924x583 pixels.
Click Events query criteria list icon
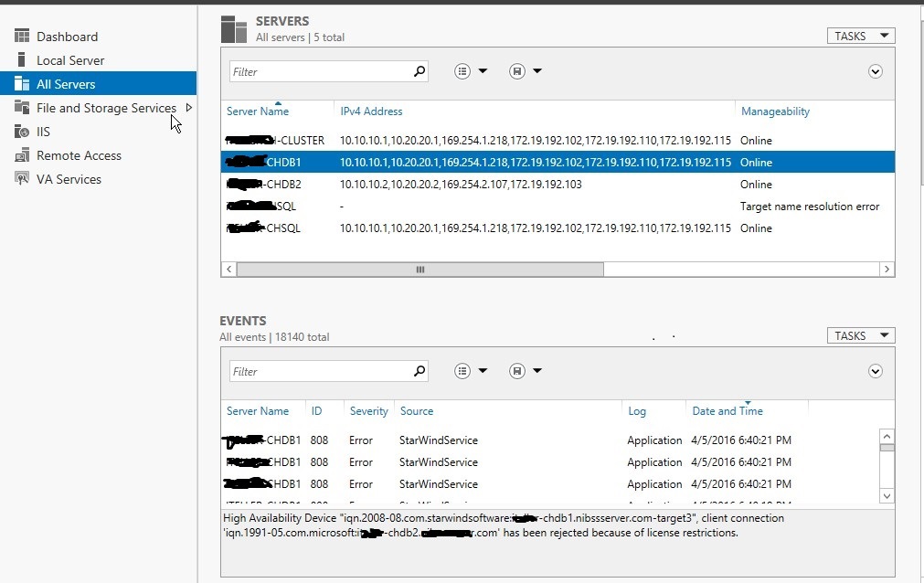tap(462, 371)
